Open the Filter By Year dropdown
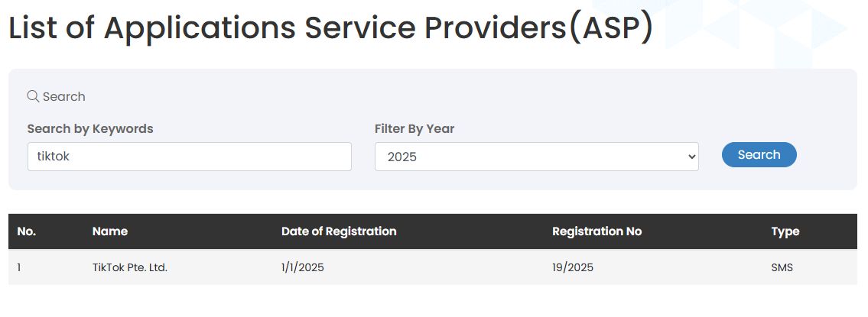 [x=535, y=157]
